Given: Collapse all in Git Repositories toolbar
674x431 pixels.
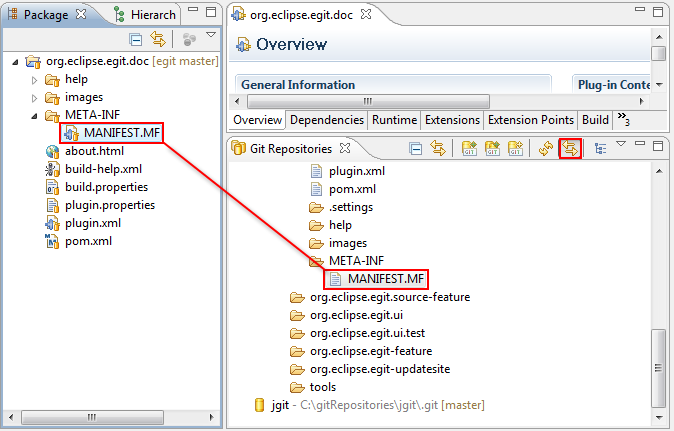Looking at the screenshot, I should [x=416, y=149].
